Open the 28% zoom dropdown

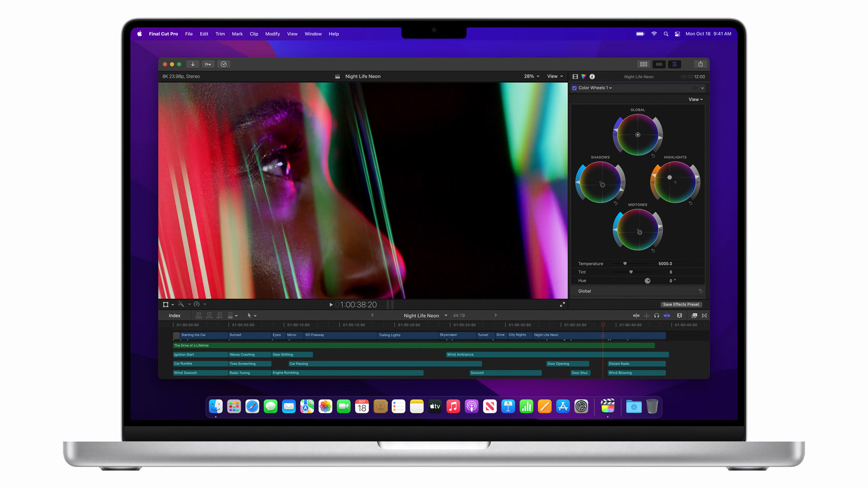[x=531, y=76]
